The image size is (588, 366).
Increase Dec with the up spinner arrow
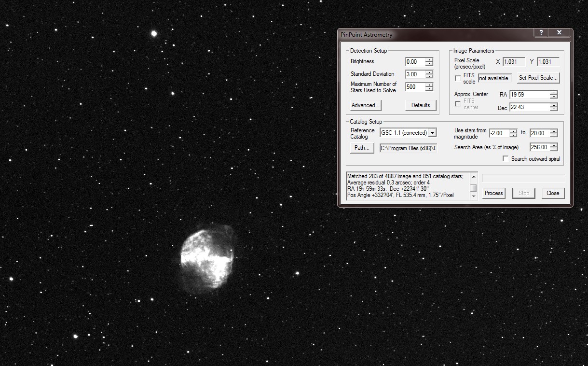554,105
